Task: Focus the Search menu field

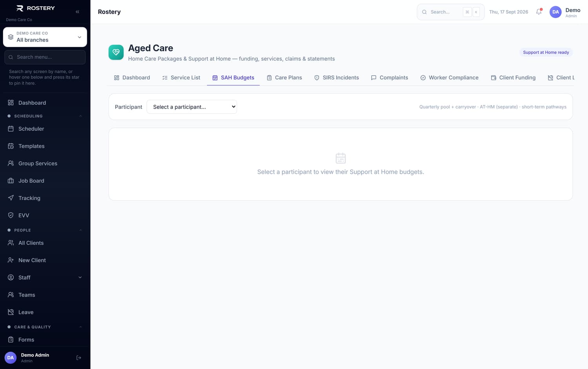Action: coord(45,57)
